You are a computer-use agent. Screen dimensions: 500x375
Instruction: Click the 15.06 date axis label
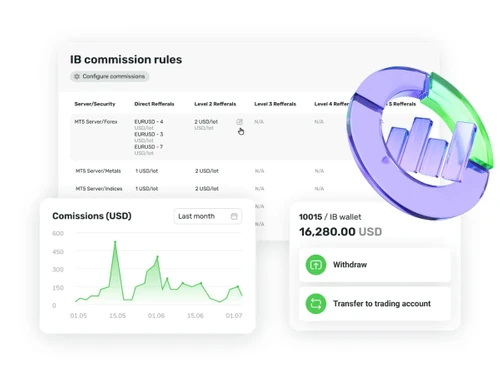click(195, 316)
